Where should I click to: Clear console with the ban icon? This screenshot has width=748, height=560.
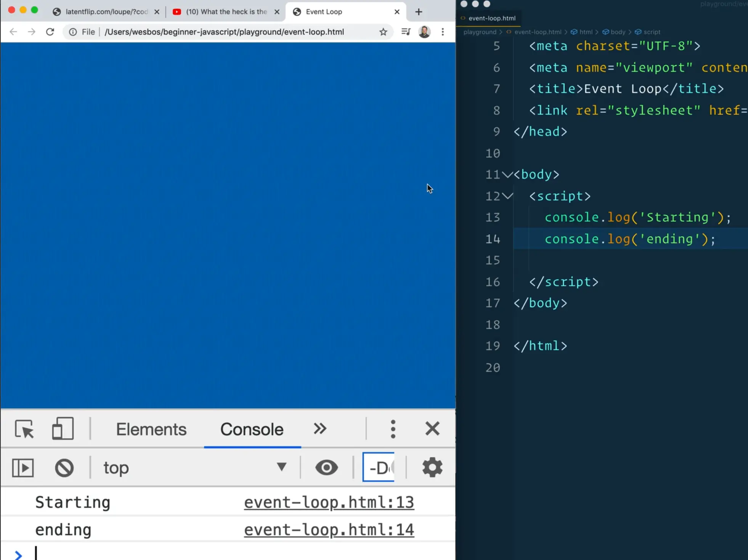[x=64, y=468]
